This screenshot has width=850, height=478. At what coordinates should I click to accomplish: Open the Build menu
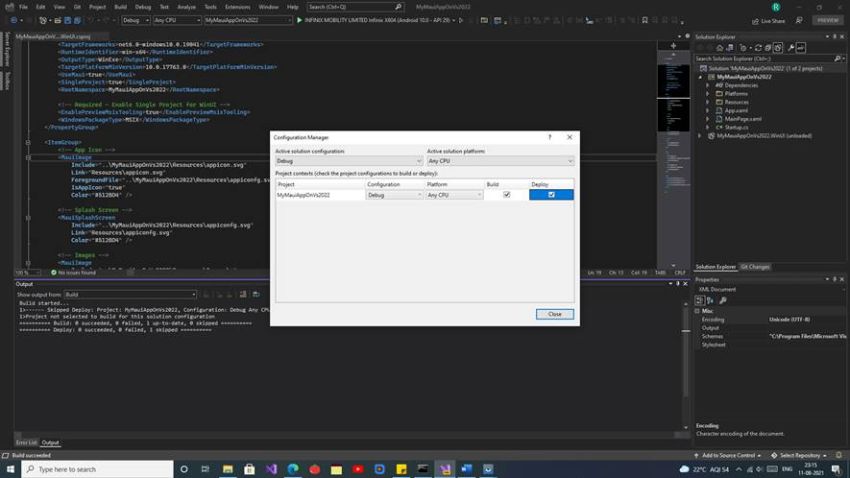(x=120, y=7)
